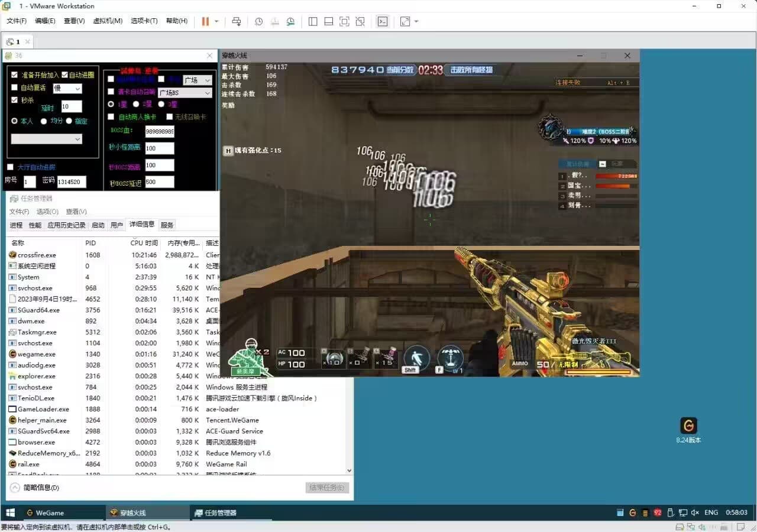Open the snapshot manager clock icon
The height and width of the screenshot is (532, 757).
click(290, 21)
